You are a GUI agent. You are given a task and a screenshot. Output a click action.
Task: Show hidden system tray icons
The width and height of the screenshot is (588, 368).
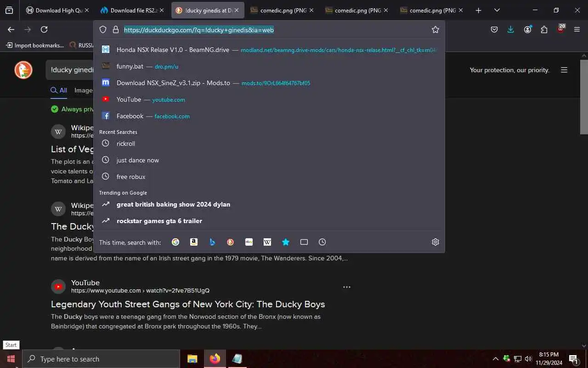pyautogui.click(x=495, y=359)
